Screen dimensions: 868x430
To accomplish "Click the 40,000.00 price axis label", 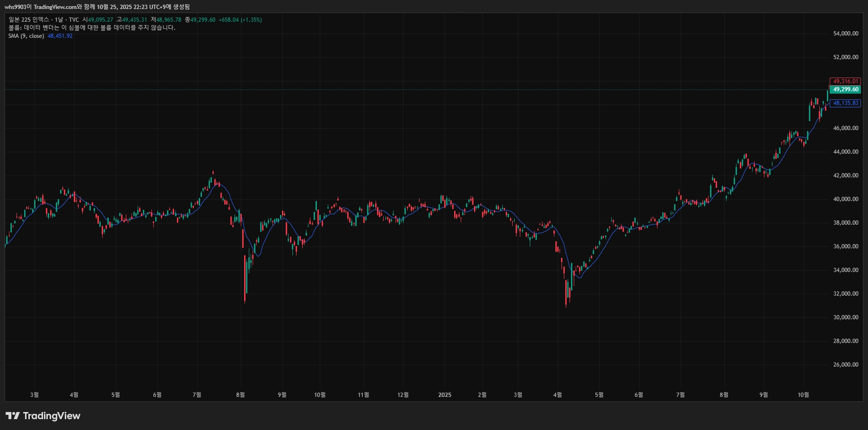I will coord(845,199).
